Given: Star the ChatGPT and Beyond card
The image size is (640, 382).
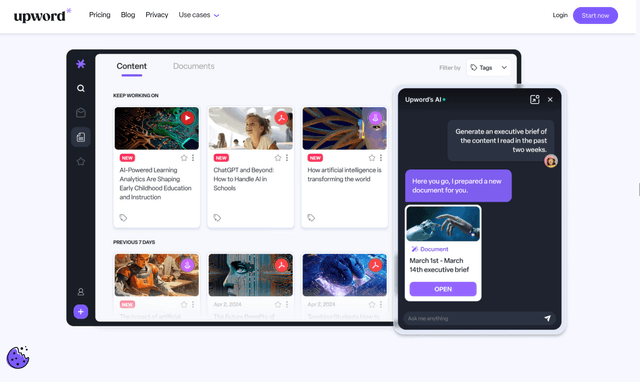Looking at the screenshot, I should point(278,158).
